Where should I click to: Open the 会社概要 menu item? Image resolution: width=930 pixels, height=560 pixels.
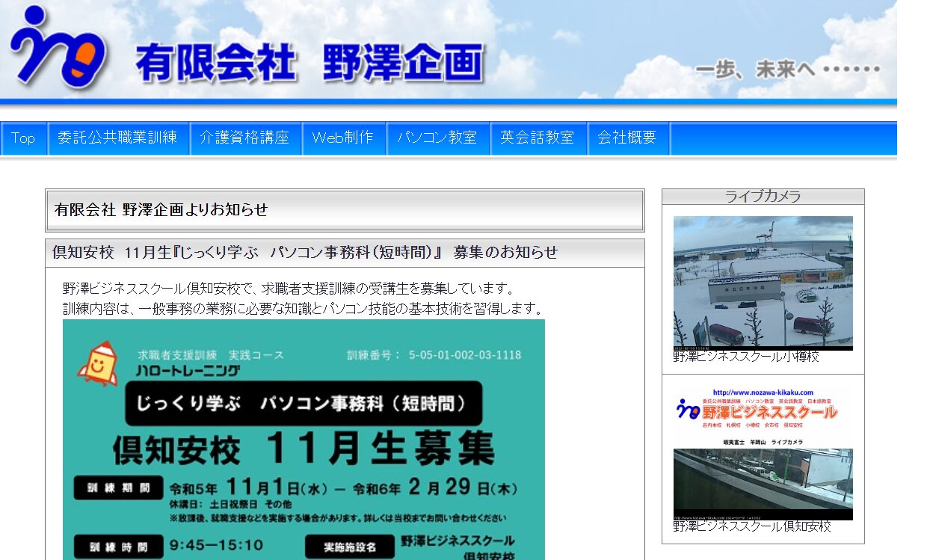[627, 138]
